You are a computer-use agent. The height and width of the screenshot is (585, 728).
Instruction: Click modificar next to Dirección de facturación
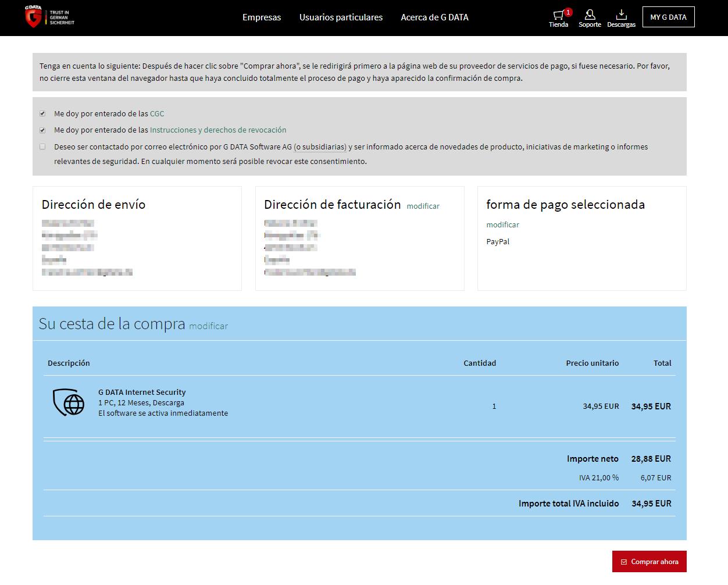coord(423,206)
